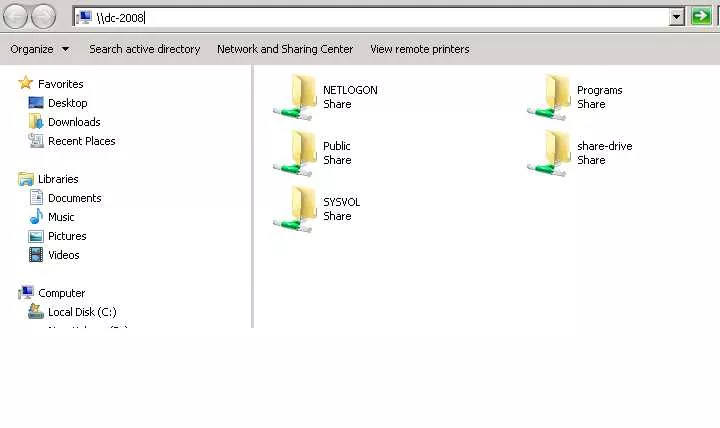720x428 pixels.
Task: Click the SYSVOL share name
Action: pyautogui.click(x=341, y=202)
